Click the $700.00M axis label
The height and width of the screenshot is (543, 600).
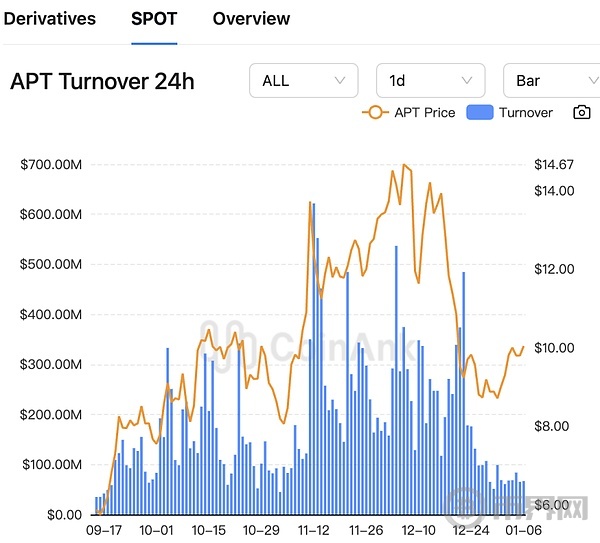tap(51, 165)
